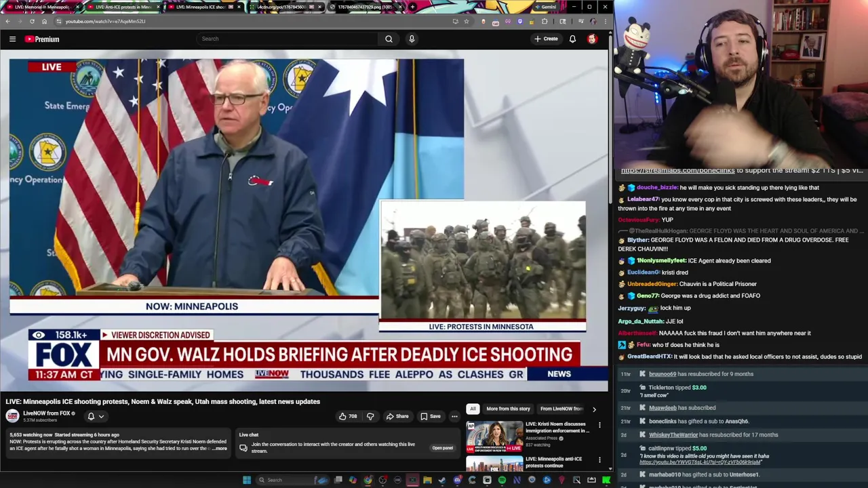Open Chrome icon in the taskbar

tap(368, 480)
